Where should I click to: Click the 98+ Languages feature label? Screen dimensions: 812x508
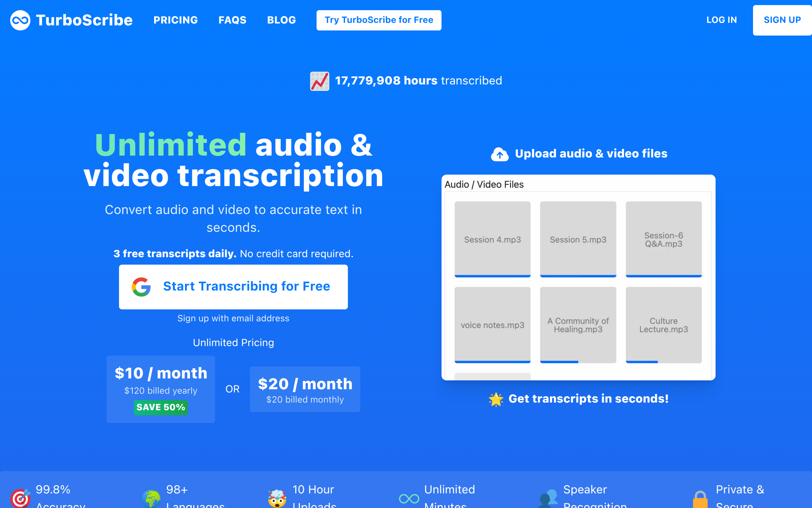[x=195, y=497]
